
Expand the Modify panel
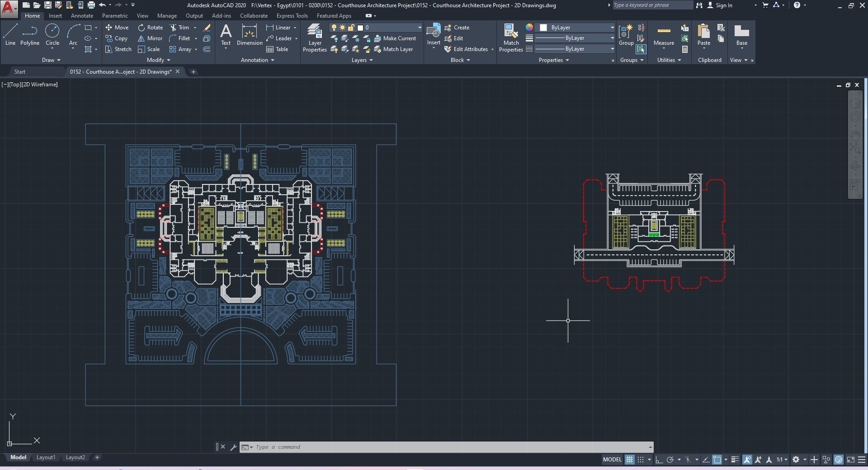(x=159, y=60)
